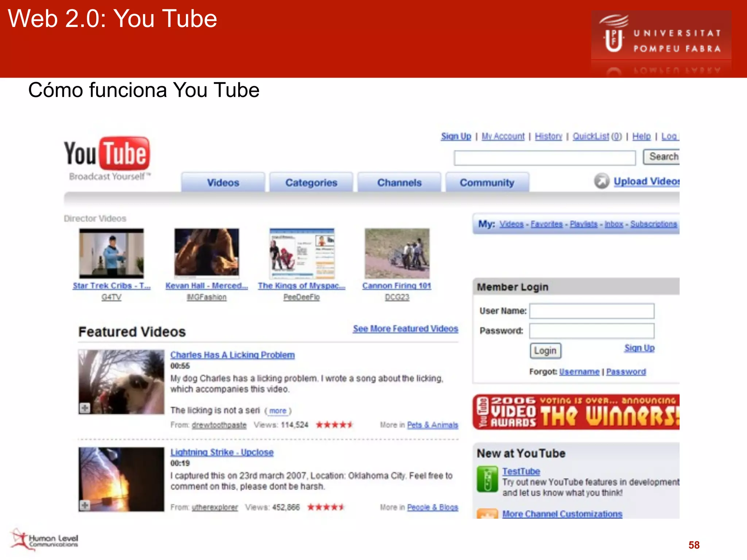The image size is (747, 560).
Task: Open Cannon Firing 101 video thumbnail
Action: [x=397, y=253]
